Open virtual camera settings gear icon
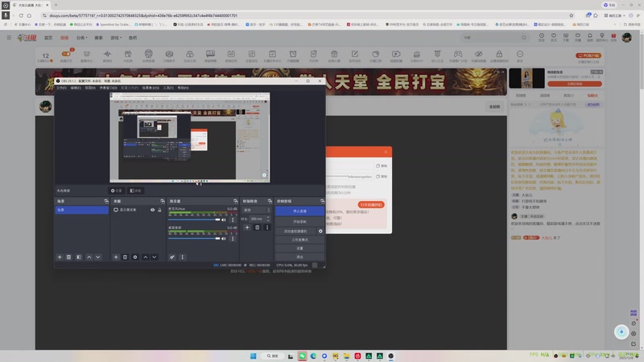This screenshot has height=362, width=644. [320, 231]
